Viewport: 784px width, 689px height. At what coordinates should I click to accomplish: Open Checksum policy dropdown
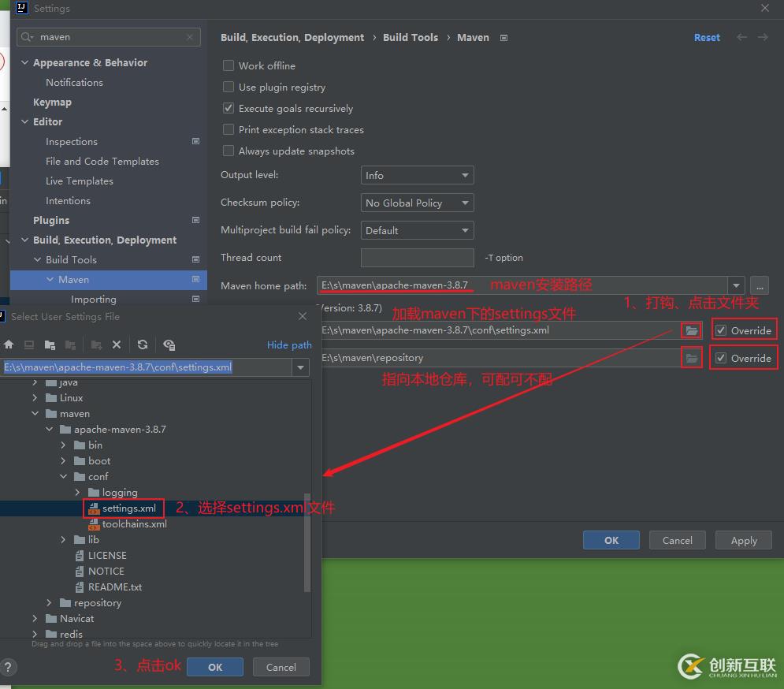[417, 203]
